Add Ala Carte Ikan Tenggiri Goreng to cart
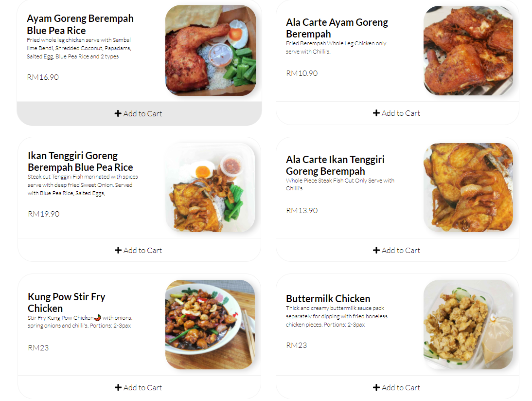532x401 pixels. tap(397, 250)
